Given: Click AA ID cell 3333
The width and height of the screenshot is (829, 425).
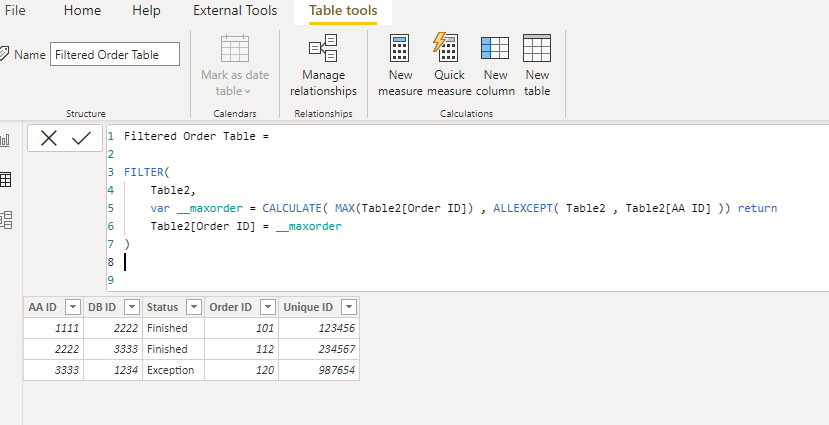Looking at the screenshot, I should click(x=53, y=370).
